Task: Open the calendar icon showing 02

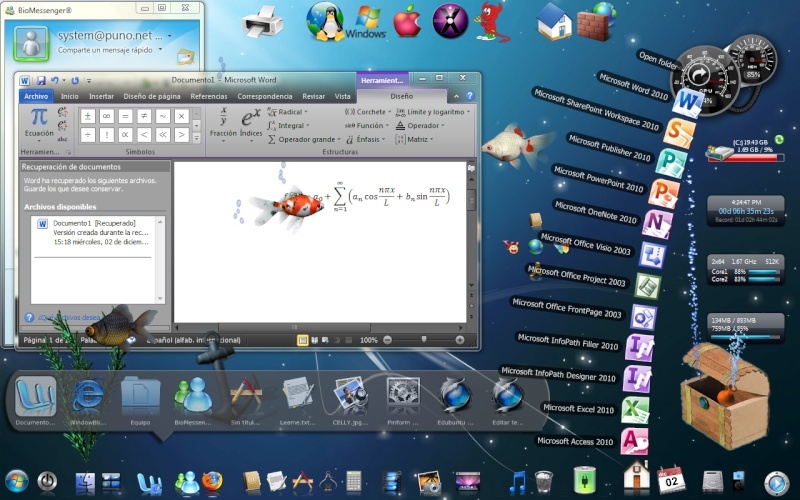Action: 670,479
